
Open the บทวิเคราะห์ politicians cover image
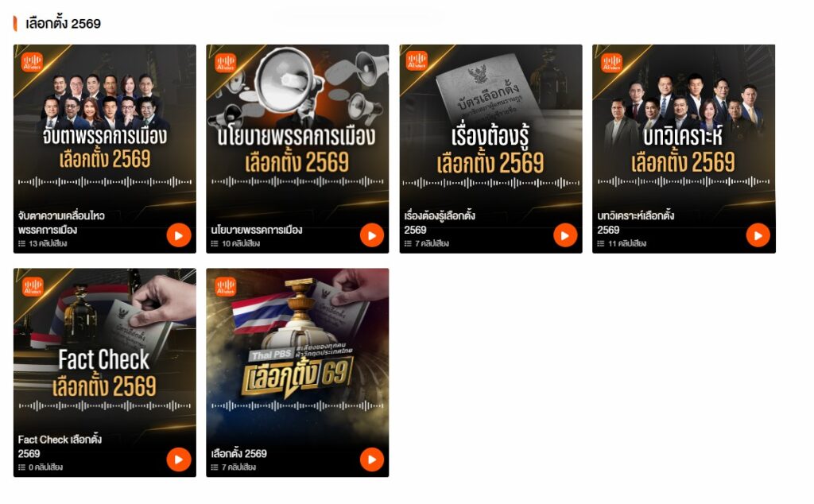(684, 125)
